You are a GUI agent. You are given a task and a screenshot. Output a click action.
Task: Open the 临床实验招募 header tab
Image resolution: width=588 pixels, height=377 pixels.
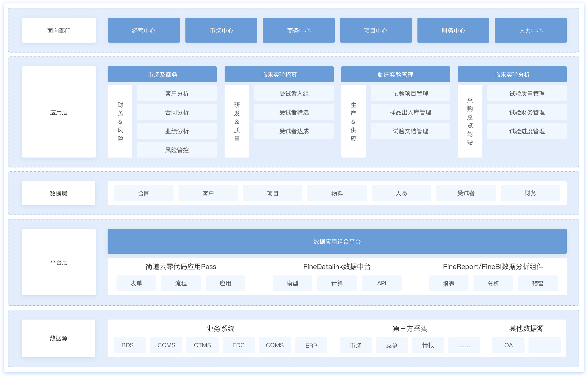click(x=279, y=74)
